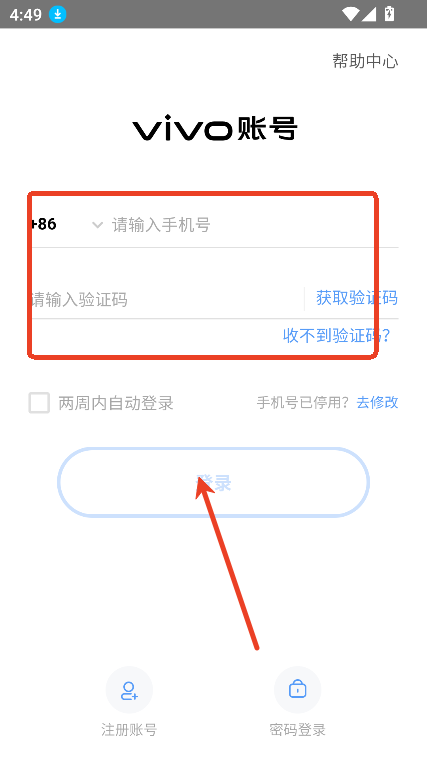427x759 pixels.
Task: Expand the country code dropdown arrow
Action: tap(97, 225)
